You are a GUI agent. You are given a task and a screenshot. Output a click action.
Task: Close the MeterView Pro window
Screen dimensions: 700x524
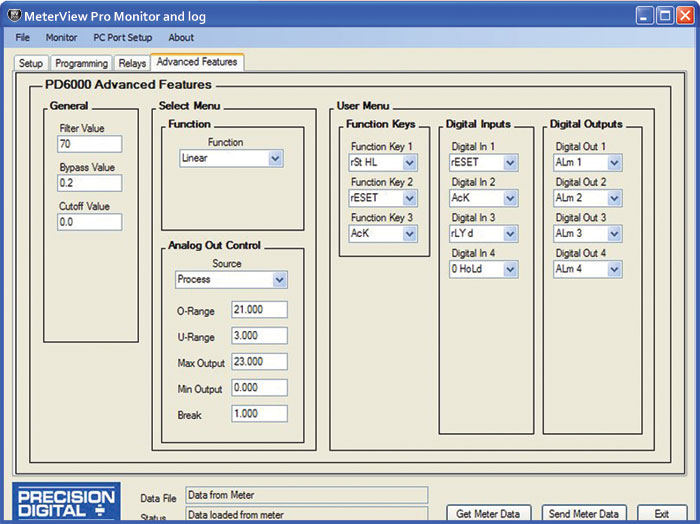(x=685, y=17)
